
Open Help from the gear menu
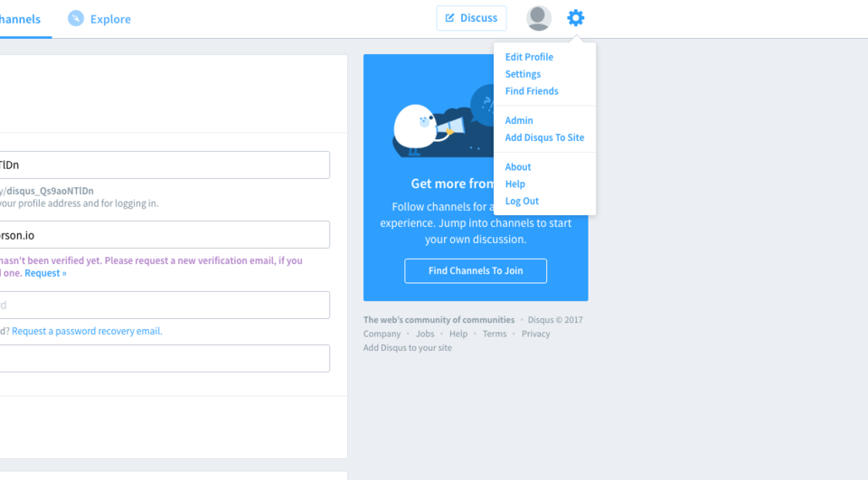coord(514,184)
